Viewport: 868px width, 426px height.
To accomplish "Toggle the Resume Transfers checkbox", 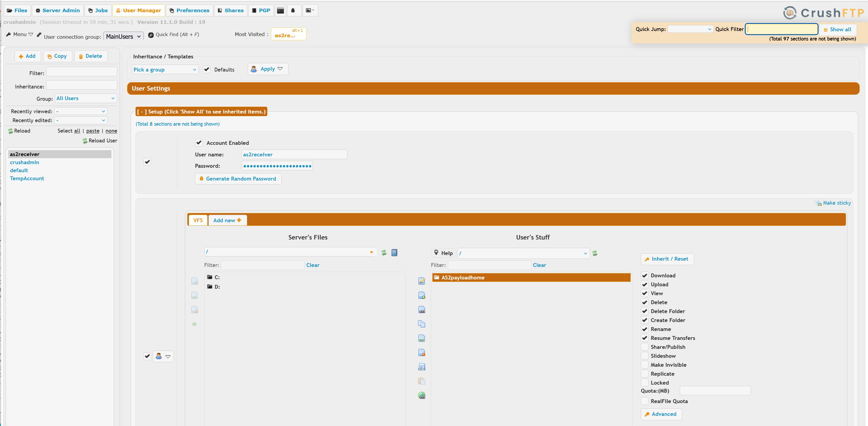I will [645, 338].
